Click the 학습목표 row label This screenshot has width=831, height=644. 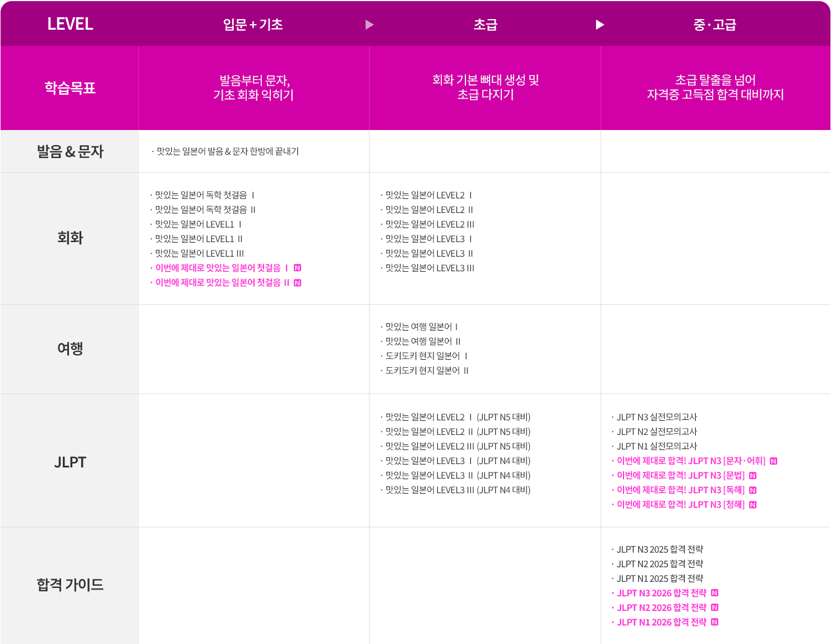70,88
